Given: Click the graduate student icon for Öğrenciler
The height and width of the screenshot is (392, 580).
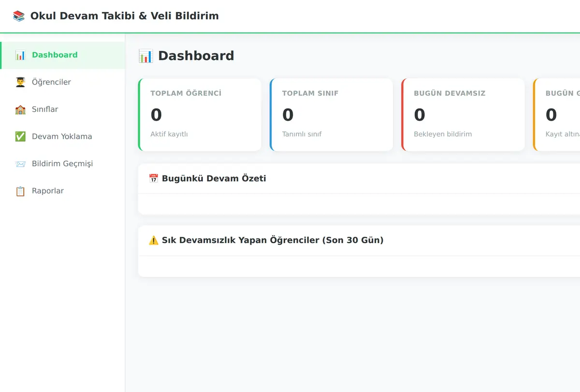Looking at the screenshot, I should pyautogui.click(x=20, y=82).
